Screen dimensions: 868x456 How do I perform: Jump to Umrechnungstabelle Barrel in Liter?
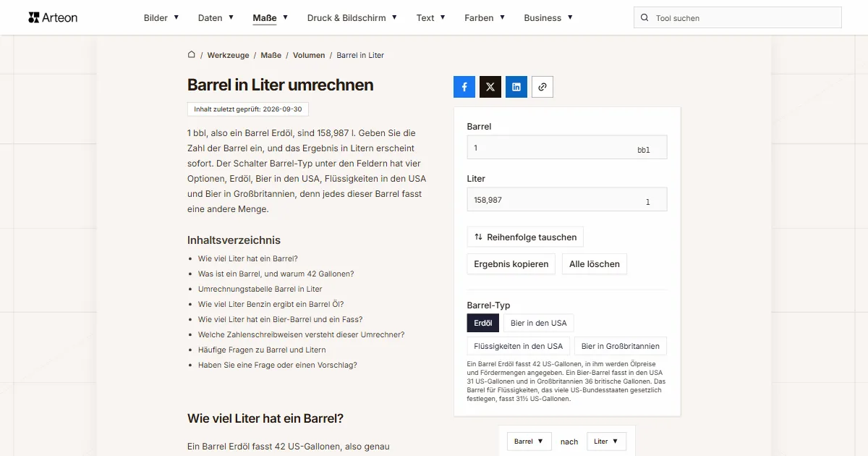(260, 289)
